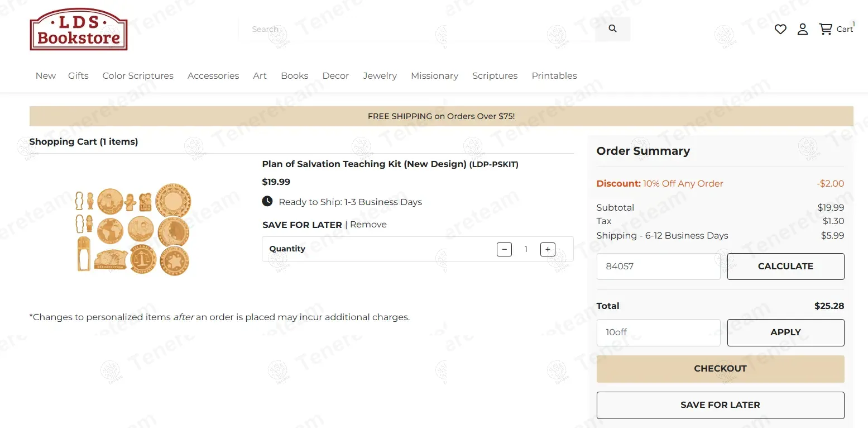Click the teaching kit product thumbnail
Image resolution: width=868 pixels, height=428 pixels.
pos(133,230)
